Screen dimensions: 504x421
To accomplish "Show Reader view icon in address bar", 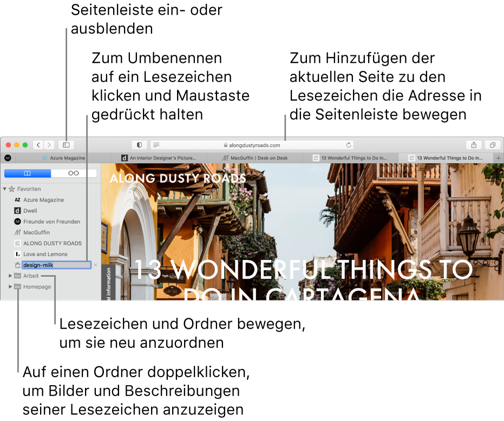I will point(156,145).
